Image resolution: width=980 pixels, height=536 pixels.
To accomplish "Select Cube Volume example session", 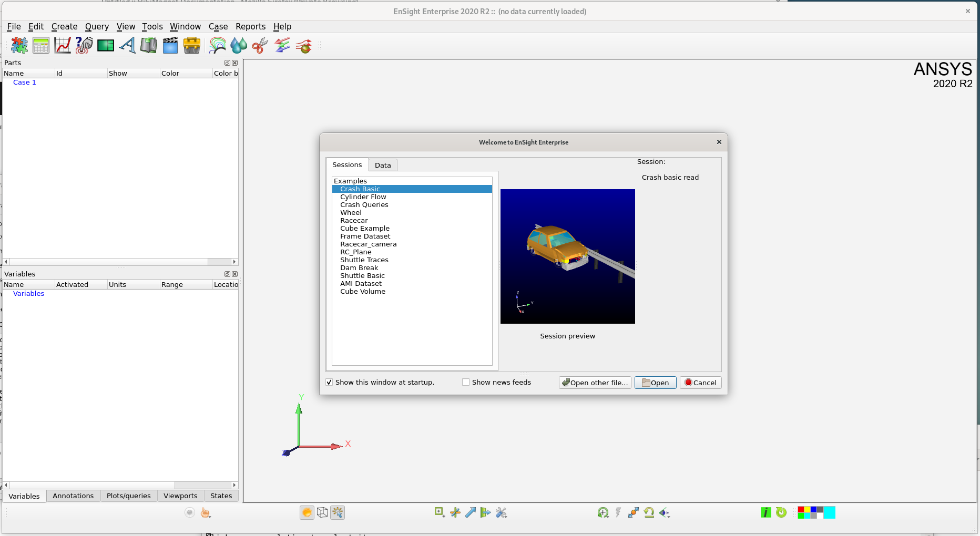I will click(362, 291).
